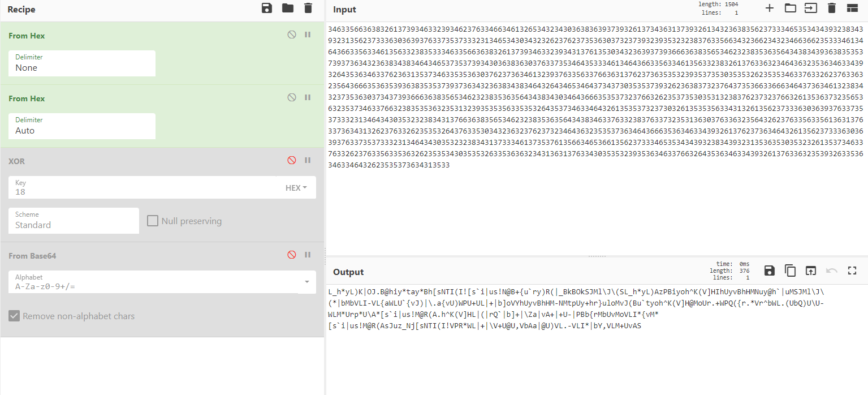868x395 pixels.
Task: Maximise the output pane
Action: pyautogui.click(x=852, y=271)
